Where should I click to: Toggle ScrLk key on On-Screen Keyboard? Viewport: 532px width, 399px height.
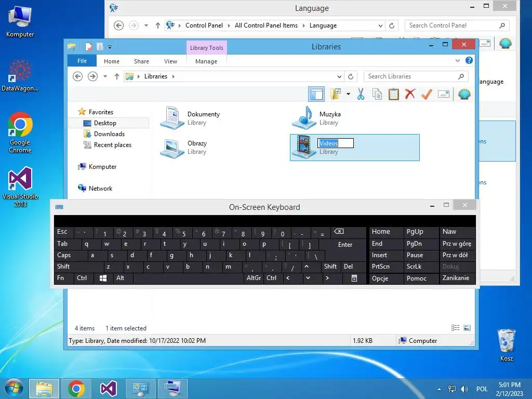(421, 267)
